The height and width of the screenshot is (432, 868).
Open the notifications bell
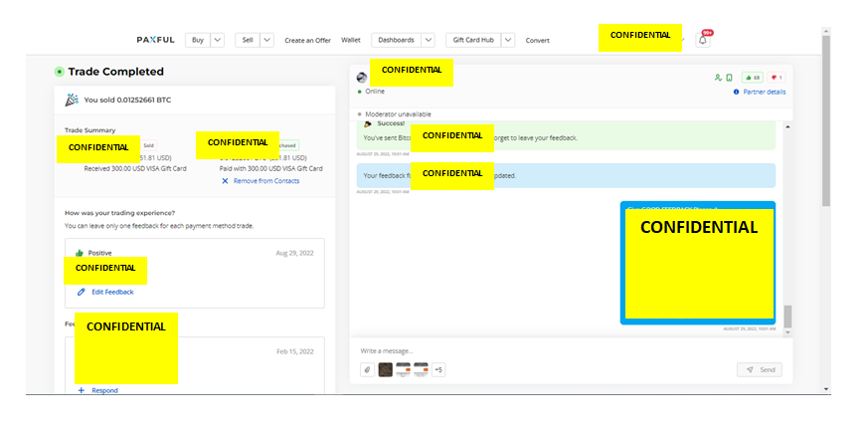tap(703, 40)
